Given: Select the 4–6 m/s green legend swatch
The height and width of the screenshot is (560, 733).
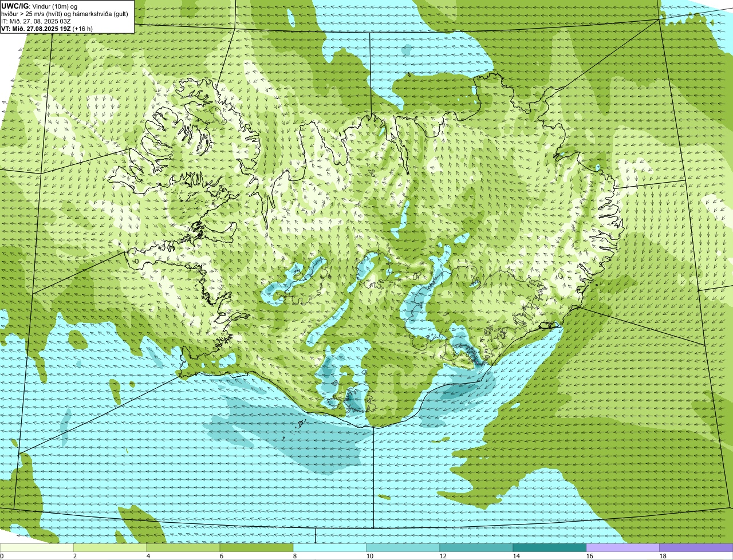Looking at the screenshot, I should pyautogui.click(x=183, y=548).
